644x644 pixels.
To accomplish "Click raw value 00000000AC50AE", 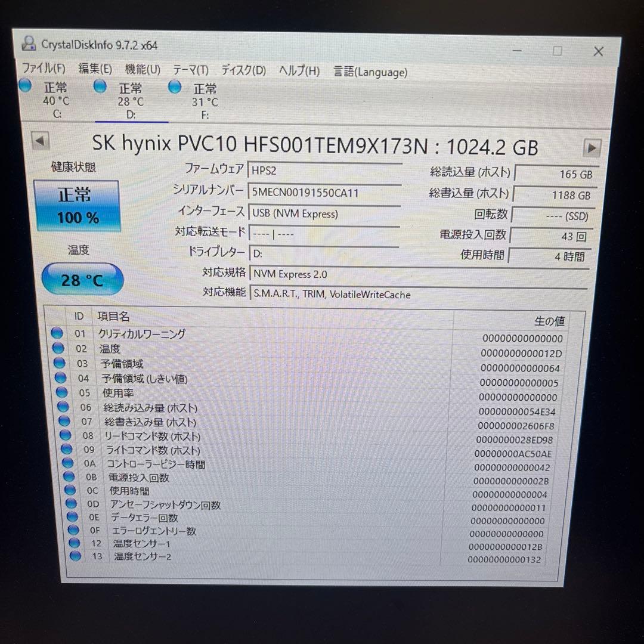I will [x=513, y=454].
